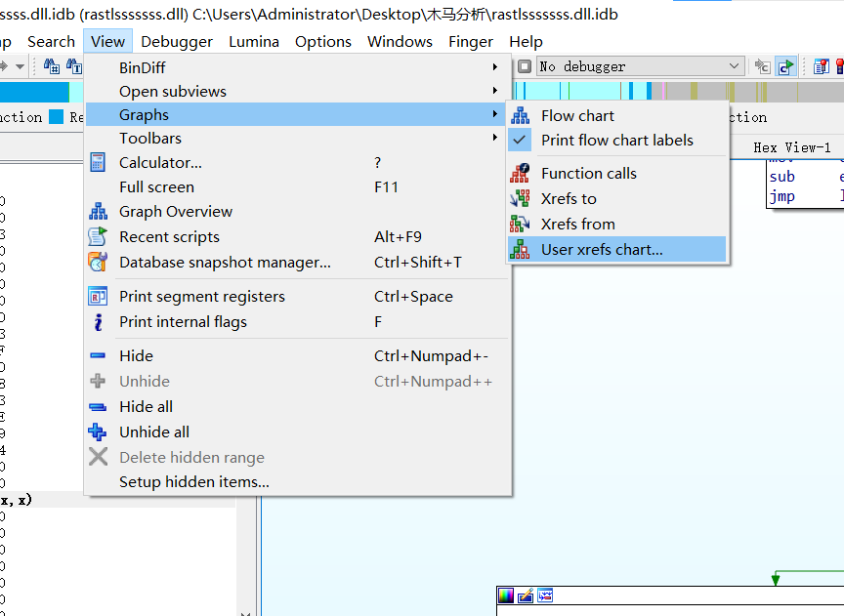Choose User xrefs chart entry
844x616 pixels.
(x=616, y=250)
